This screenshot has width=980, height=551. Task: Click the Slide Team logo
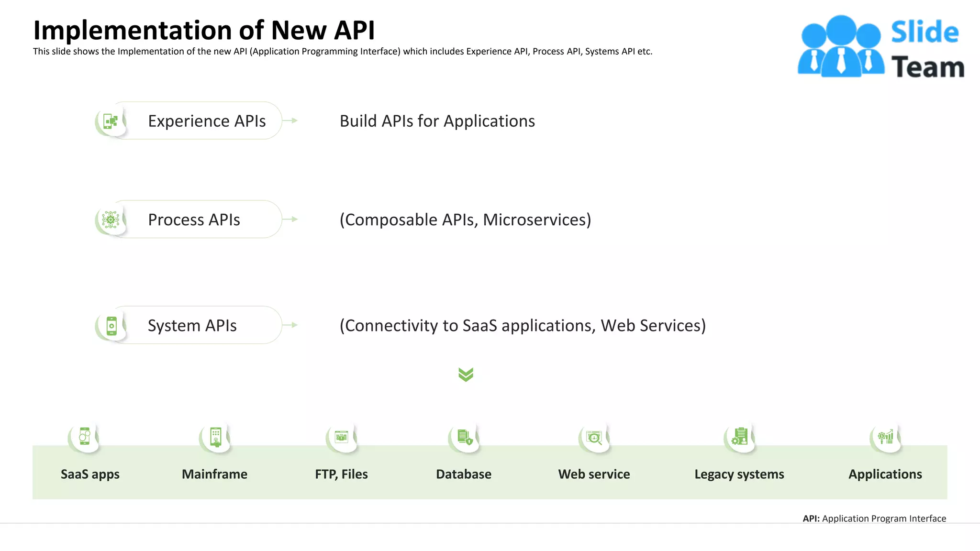[881, 47]
